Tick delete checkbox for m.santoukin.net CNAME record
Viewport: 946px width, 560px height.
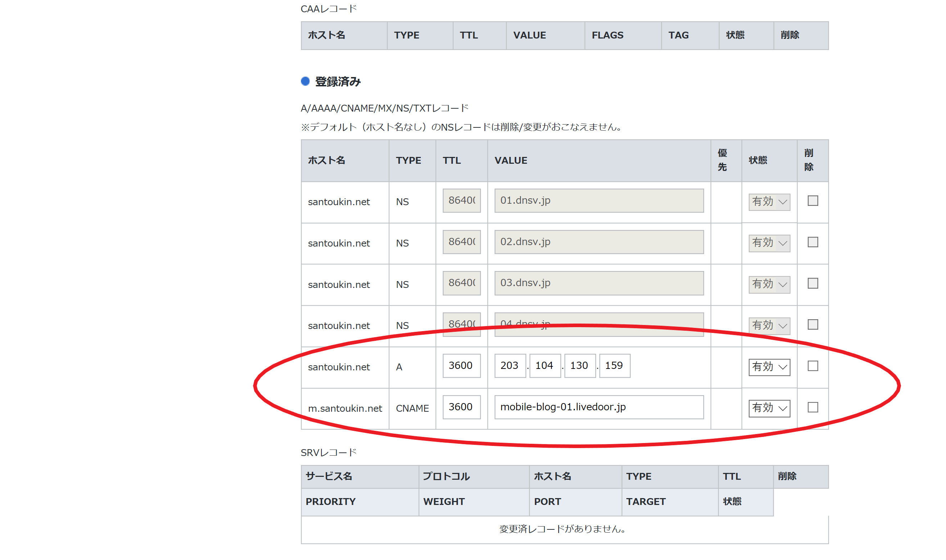[x=812, y=407]
